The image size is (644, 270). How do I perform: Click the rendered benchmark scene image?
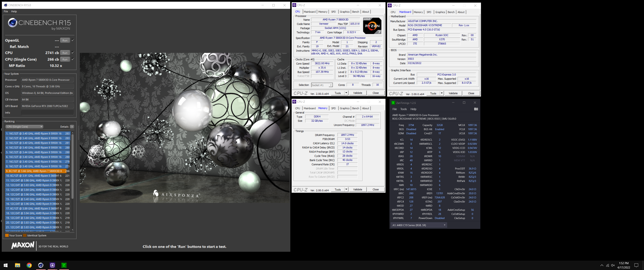tap(185, 128)
